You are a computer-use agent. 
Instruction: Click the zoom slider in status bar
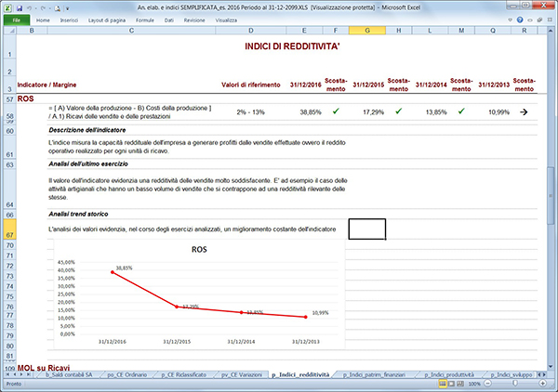click(524, 384)
